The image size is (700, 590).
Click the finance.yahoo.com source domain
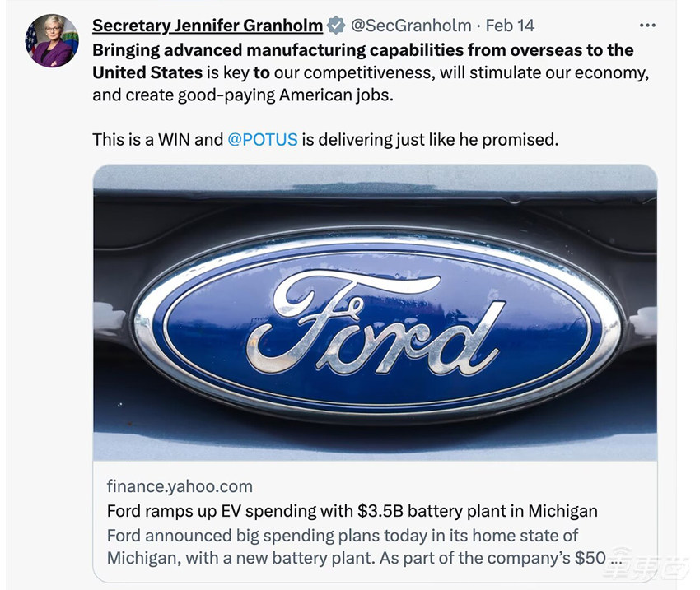point(180,486)
